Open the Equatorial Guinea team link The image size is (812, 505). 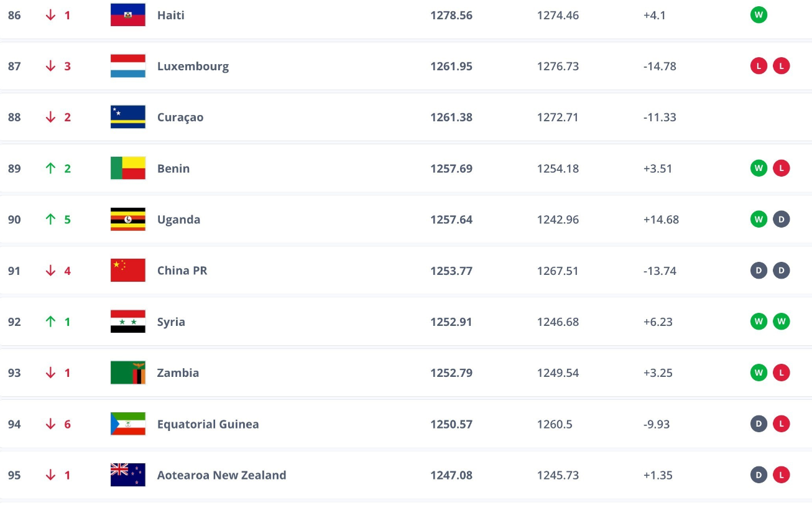[x=208, y=424]
